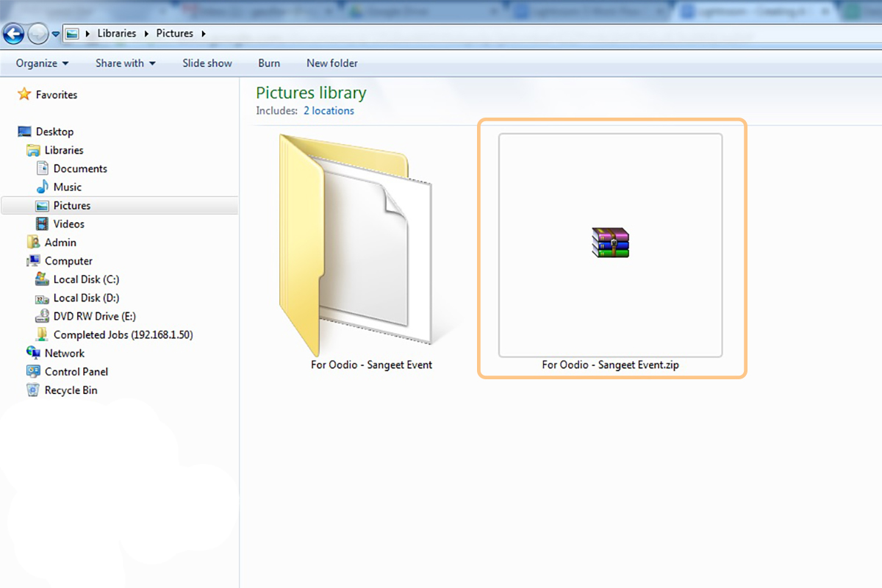The width and height of the screenshot is (882, 588).
Task: Click the Back navigation arrow button
Action: [13, 33]
